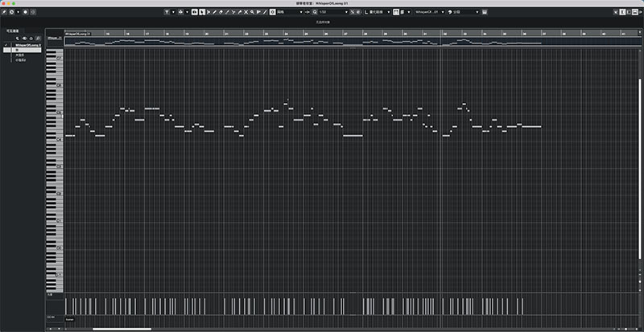Click bar 16 in the ruler
644x332 pixels.
coord(126,33)
